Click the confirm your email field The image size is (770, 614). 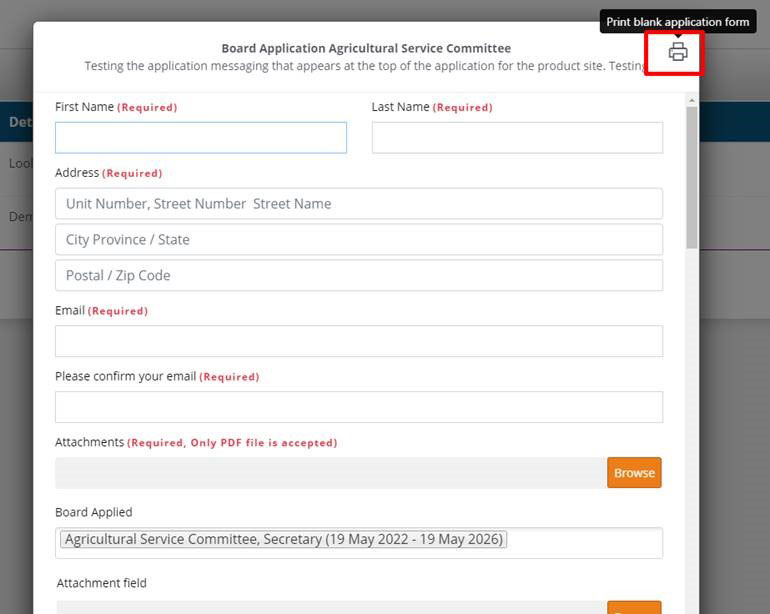coord(359,407)
